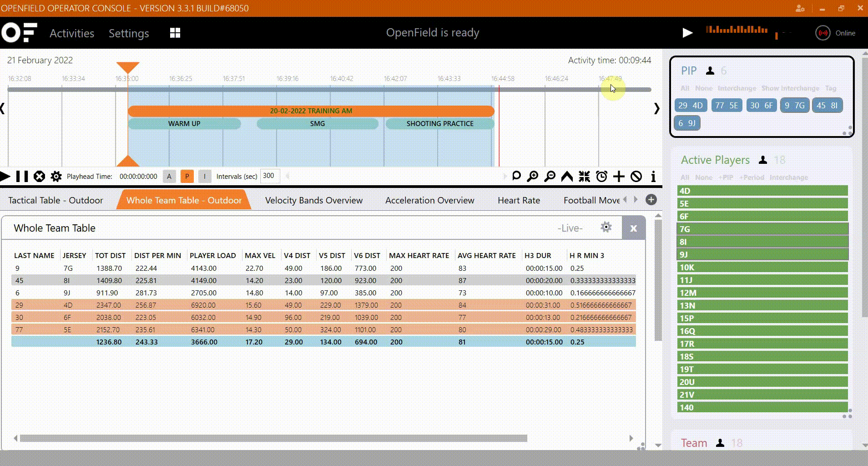Toggle PIP player chip 29 4D
Image resolution: width=868 pixels, height=466 pixels.
click(x=691, y=106)
